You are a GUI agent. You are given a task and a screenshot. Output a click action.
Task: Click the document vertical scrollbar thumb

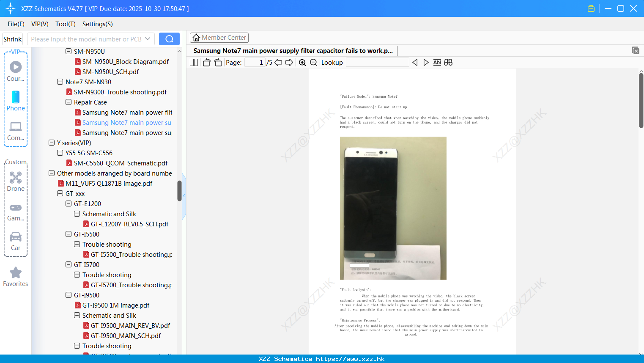[641, 100]
